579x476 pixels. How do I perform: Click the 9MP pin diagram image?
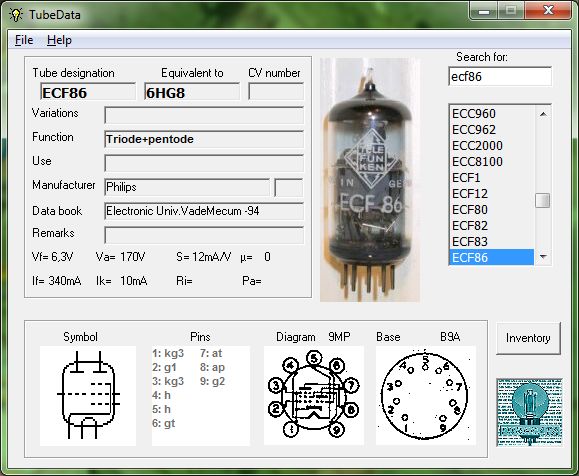coord(314,395)
